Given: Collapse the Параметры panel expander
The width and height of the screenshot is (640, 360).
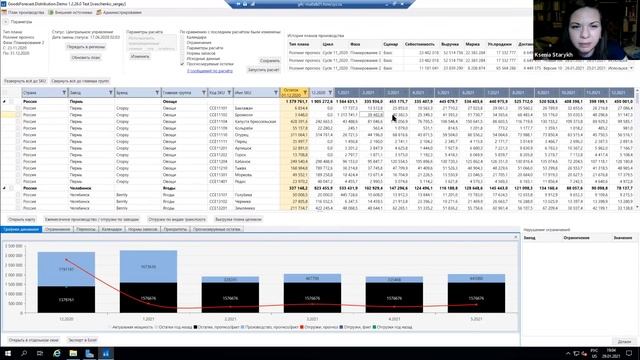Looking at the screenshot, I should pyautogui.click(x=6, y=22).
